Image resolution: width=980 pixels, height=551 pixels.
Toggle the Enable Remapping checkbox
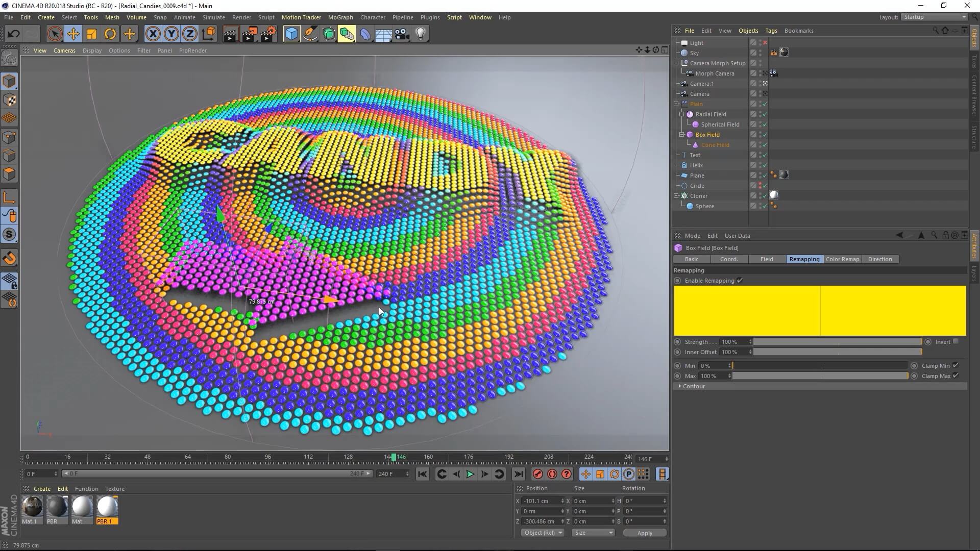click(x=740, y=281)
